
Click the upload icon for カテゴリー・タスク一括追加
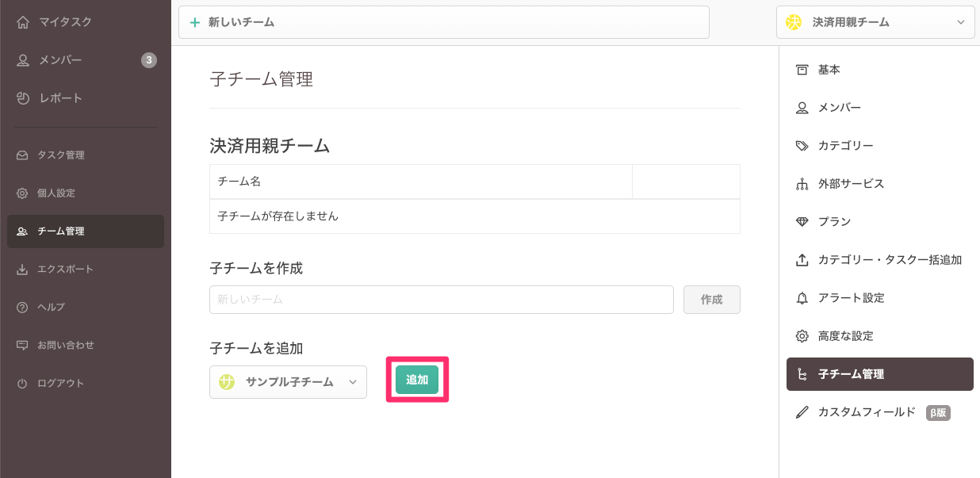pyautogui.click(x=802, y=260)
